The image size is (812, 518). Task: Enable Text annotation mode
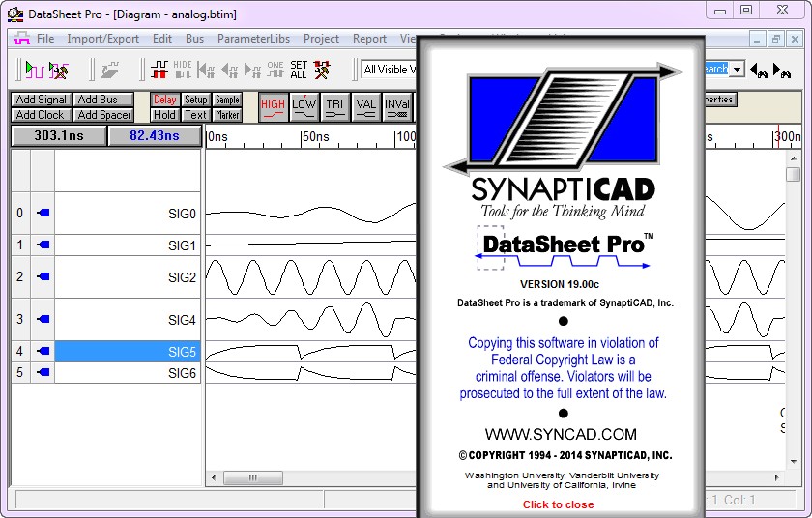click(195, 115)
